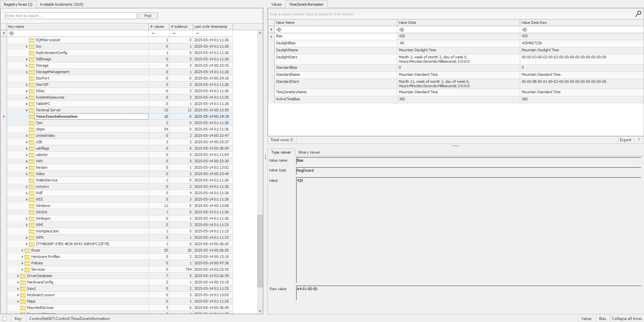
Task: Click Collapse all hives
Action: click(627, 319)
